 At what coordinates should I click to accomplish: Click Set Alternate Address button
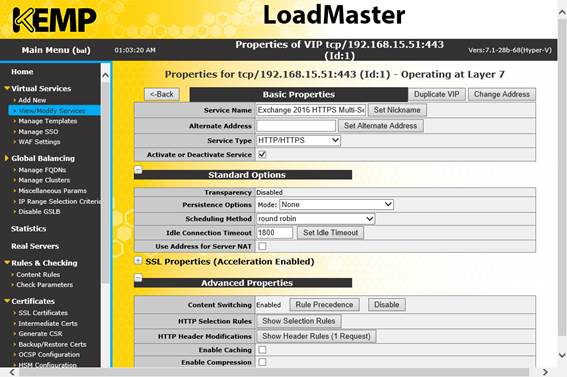[380, 126]
